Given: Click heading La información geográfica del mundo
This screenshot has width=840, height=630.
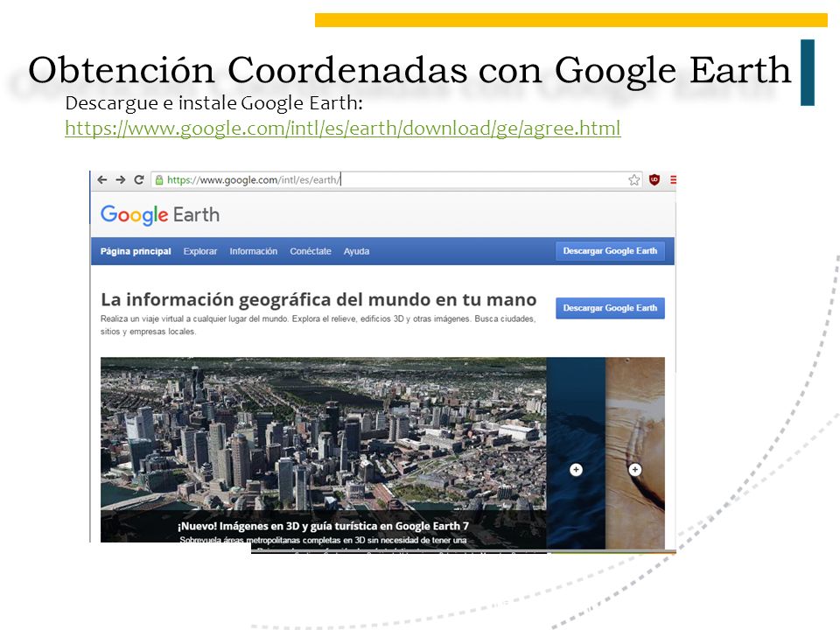Looking at the screenshot, I should pyautogui.click(x=318, y=299).
